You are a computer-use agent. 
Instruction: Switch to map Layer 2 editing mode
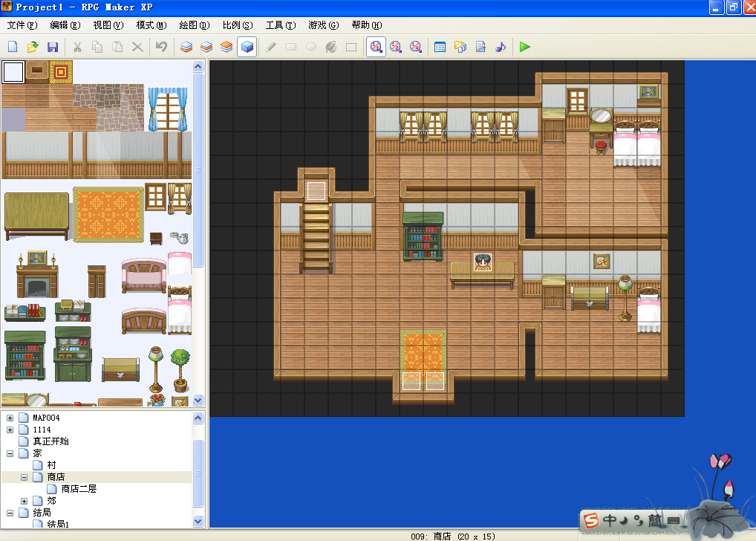click(206, 47)
